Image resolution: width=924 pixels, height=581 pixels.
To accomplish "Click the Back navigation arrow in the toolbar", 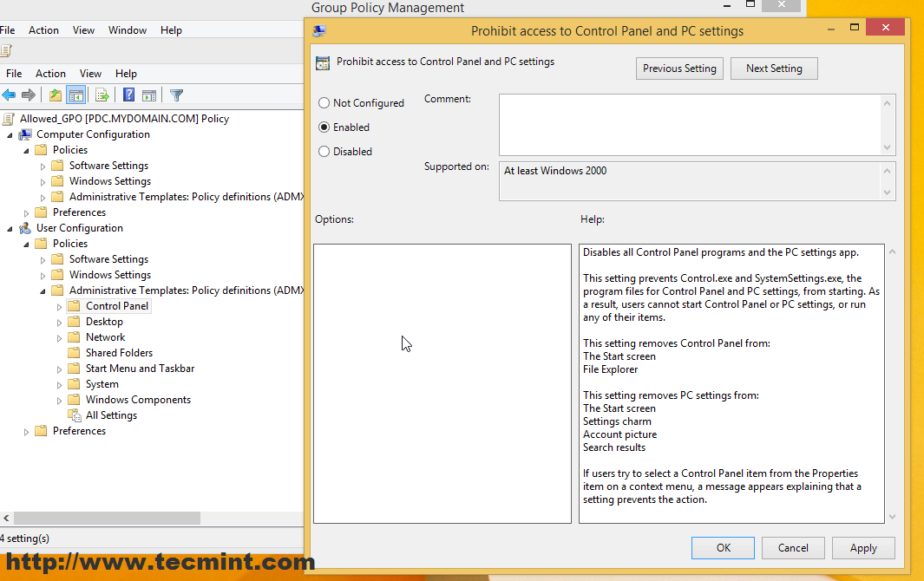I will [8, 95].
